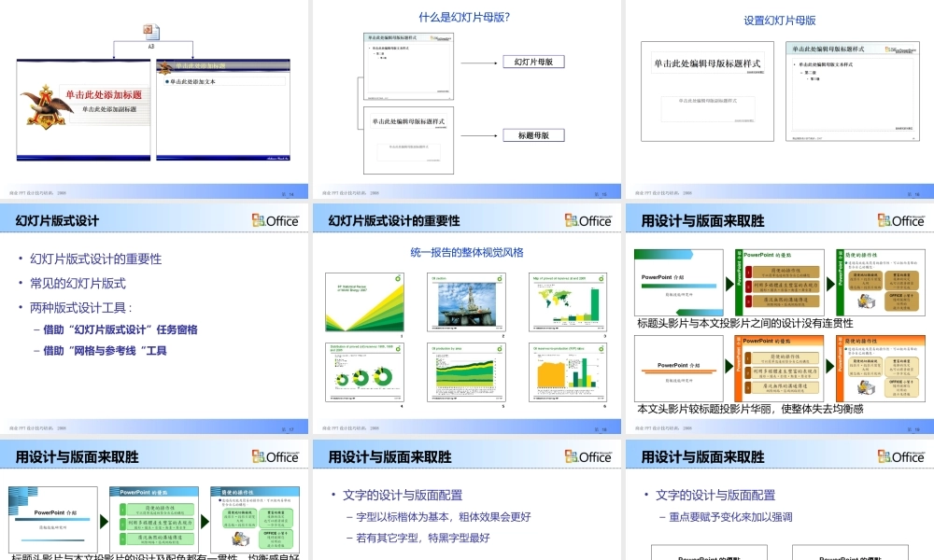Click 文字的设计与版面配置 on the 字型以楷体 slide
The width and height of the screenshot is (934, 560).
[x=403, y=495]
